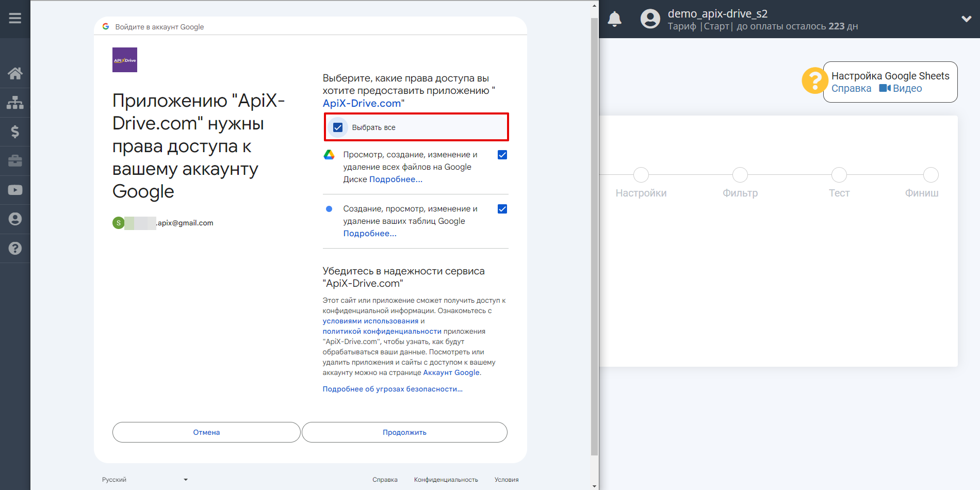Open the 'ApiX-Drive.com' app link
Viewport: 980px width, 490px height.
pos(362,103)
